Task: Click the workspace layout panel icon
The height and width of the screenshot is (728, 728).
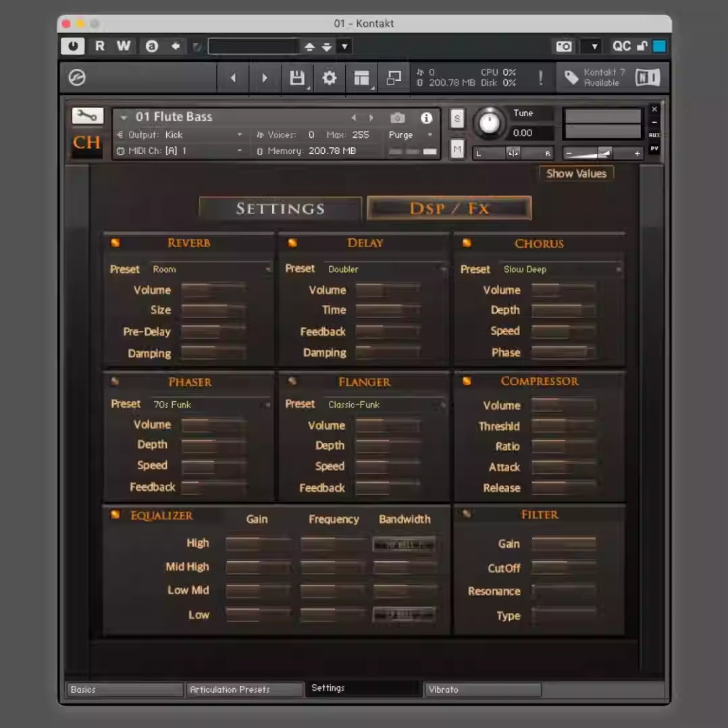Action: [362, 78]
